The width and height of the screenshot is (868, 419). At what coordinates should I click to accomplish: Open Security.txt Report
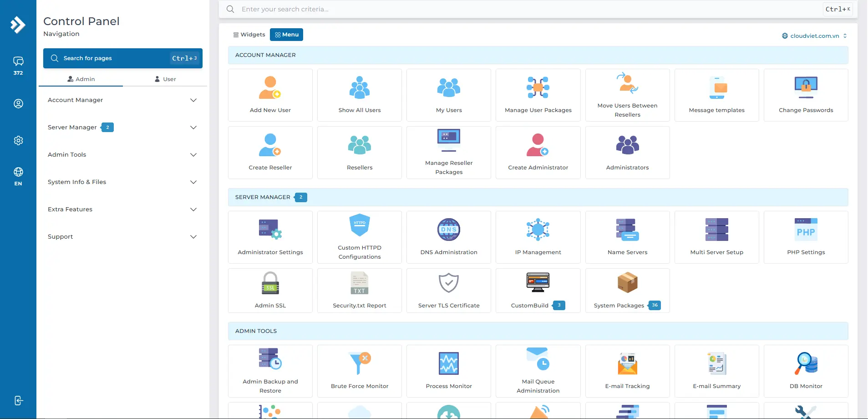pos(359,290)
